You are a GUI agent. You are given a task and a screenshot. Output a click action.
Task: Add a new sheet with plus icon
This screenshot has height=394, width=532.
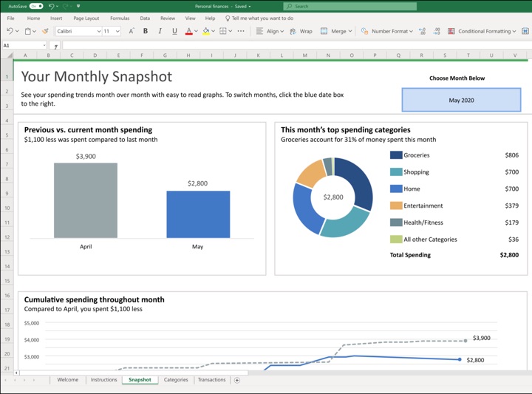pyautogui.click(x=237, y=380)
